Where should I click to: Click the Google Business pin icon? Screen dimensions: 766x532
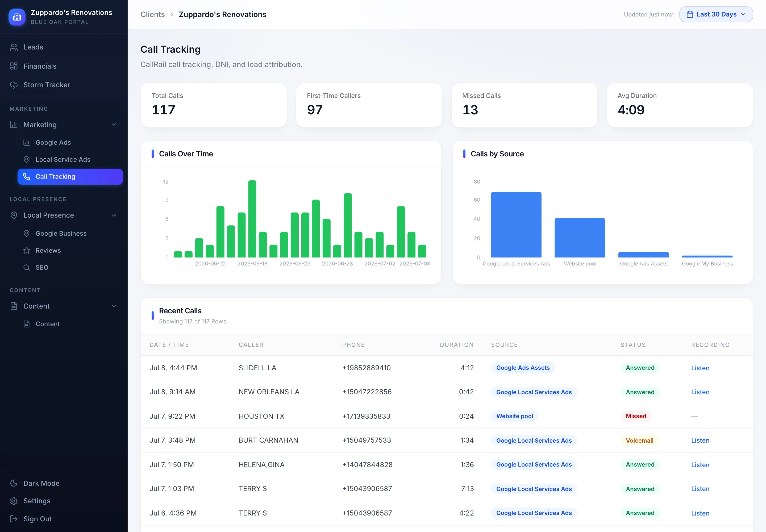27,234
